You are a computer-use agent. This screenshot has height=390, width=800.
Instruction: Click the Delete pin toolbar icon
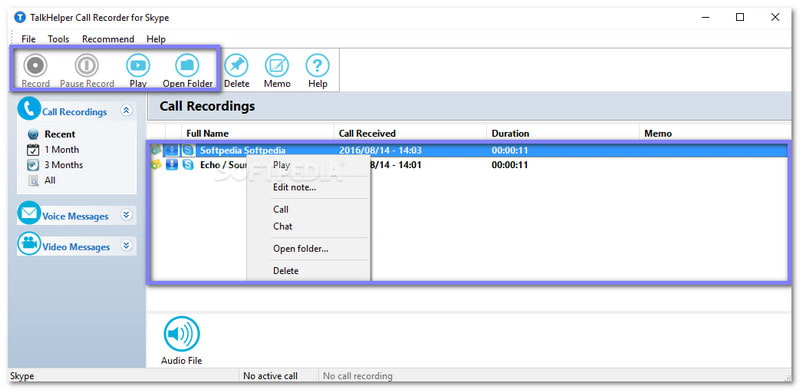(x=236, y=65)
